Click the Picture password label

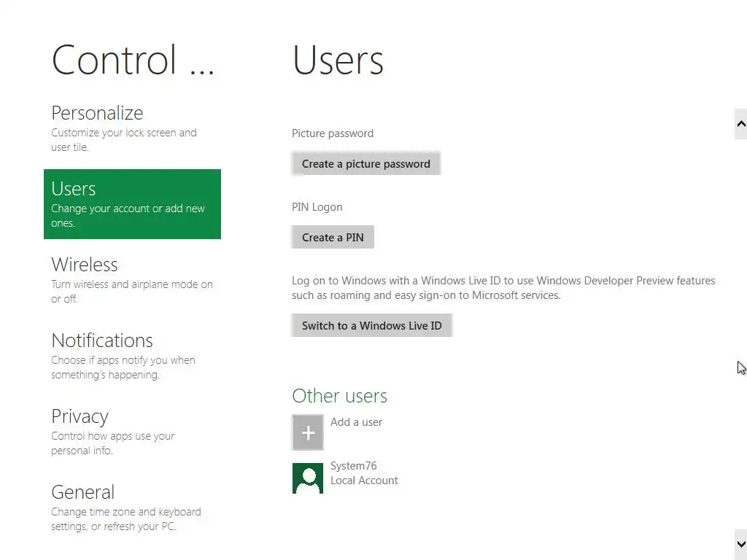tap(333, 133)
